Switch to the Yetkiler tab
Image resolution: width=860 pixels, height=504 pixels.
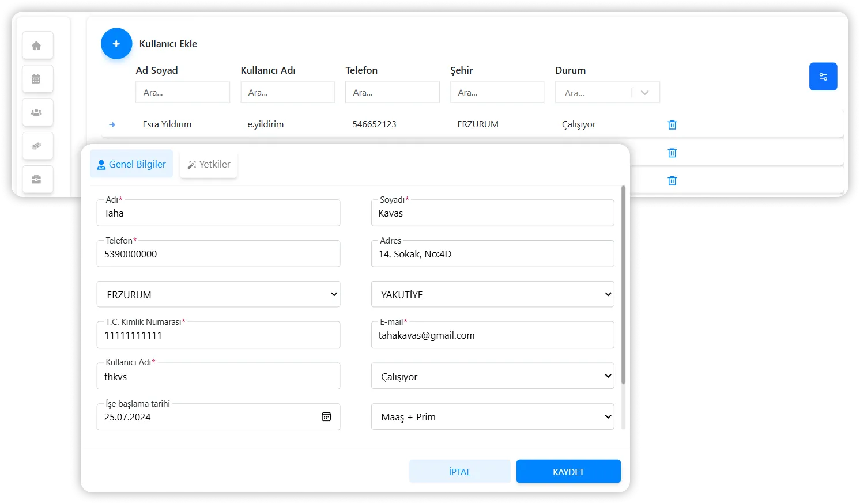(x=209, y=164)
